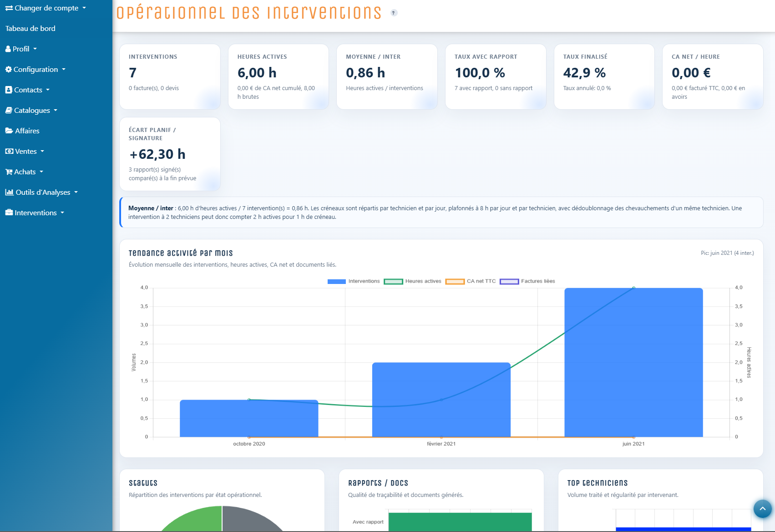Toggle CA net TTC legend entry
The image size is (775, 532).
(x=471, y=281)
